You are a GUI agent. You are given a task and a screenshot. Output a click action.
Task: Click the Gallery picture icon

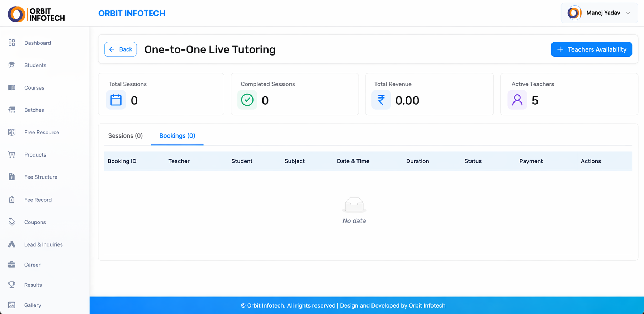pos(12,305)
